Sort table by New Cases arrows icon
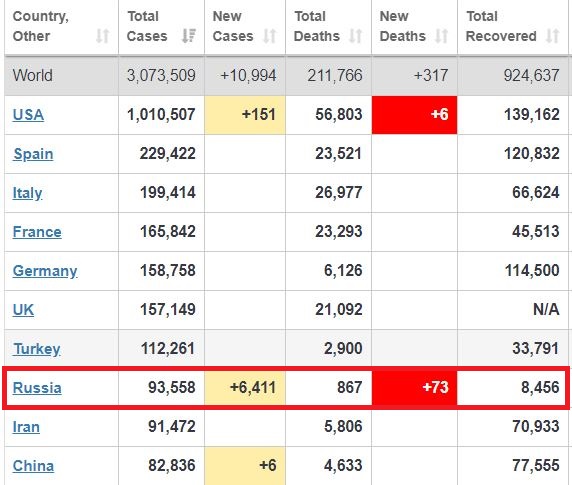This screenshot has width=572, height=485. click(270, 36)
